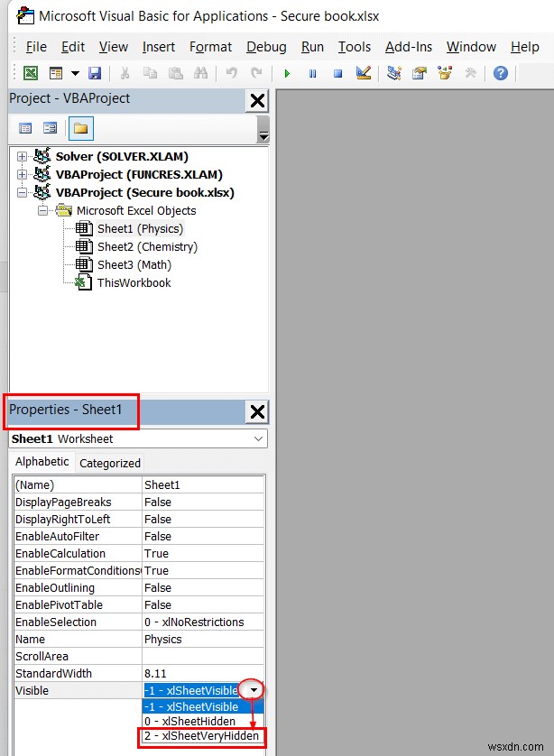Open the Toolbox toolbar icon
Screen dimensions: 554x756
click(x=470, y=73)
